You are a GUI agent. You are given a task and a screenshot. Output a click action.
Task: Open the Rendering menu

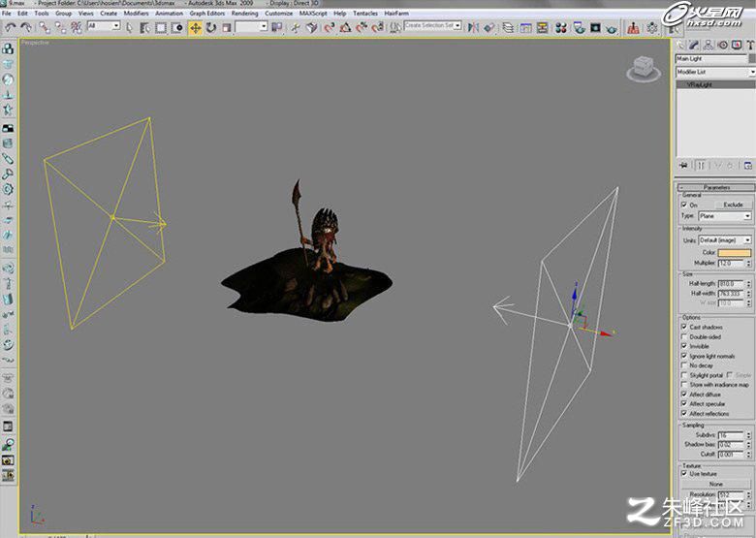tap(244, 14)
